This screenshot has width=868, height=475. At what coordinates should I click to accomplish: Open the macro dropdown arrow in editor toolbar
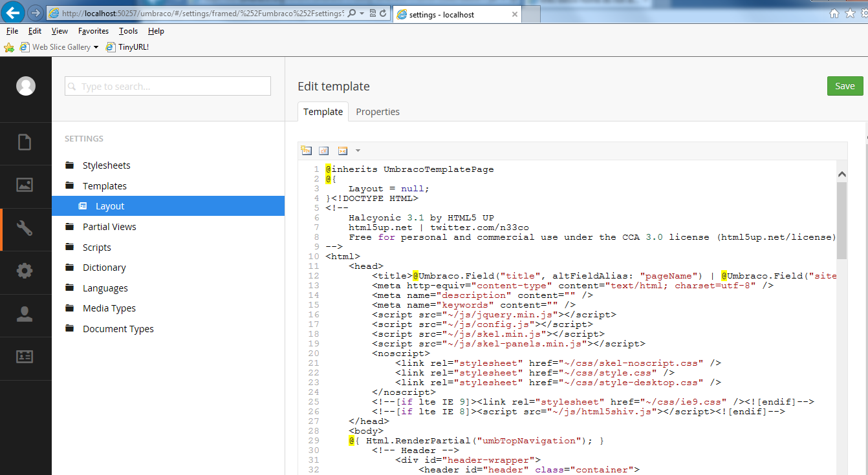coord(358,151)
